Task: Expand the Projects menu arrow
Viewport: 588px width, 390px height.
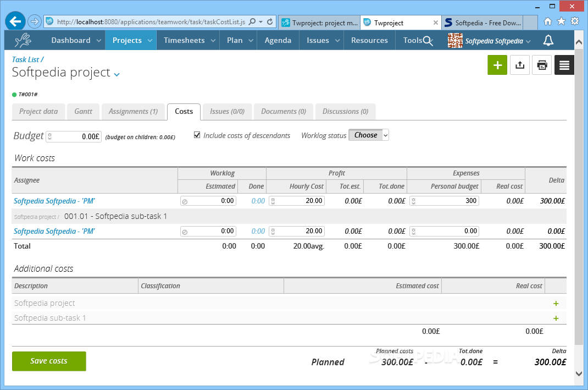Action: pyautogui.click(x=149, y=41)
